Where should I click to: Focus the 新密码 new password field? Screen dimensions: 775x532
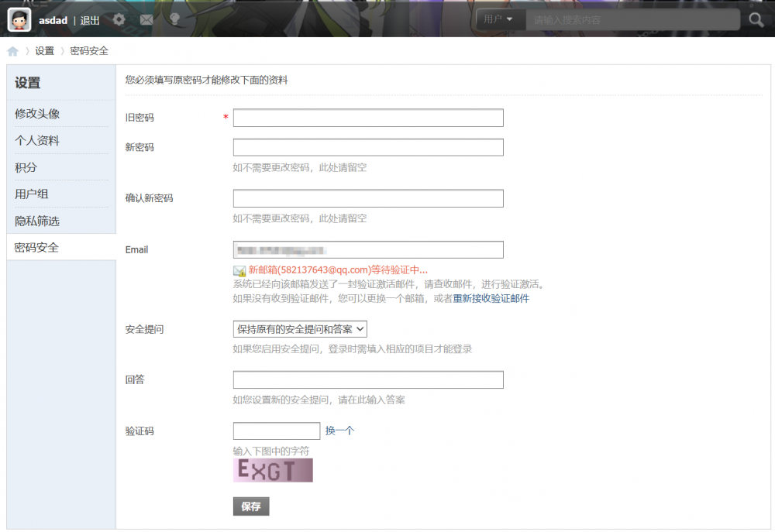point(368,147)
